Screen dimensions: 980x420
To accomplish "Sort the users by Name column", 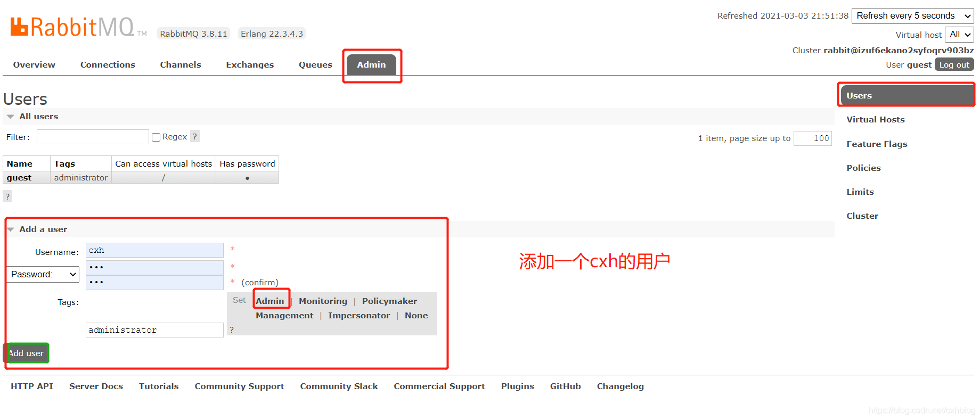I will pyautogui.click(x=20, y=164).
